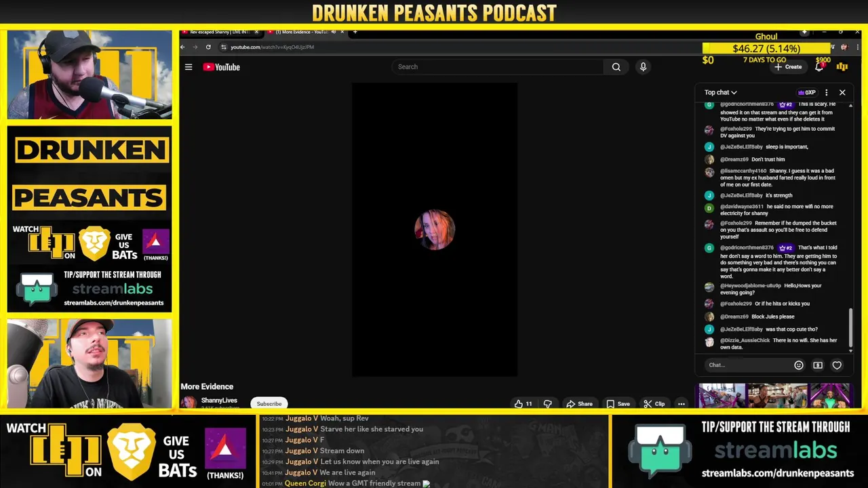Click the Subscribe button
The height and width of the screenshot is (488, 868).
(x=269, y=404)
